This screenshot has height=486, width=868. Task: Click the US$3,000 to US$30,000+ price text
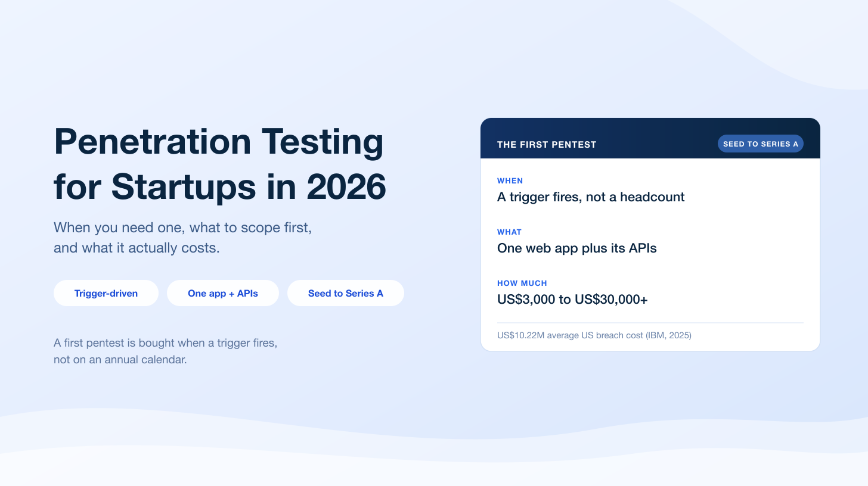[572, 300]
